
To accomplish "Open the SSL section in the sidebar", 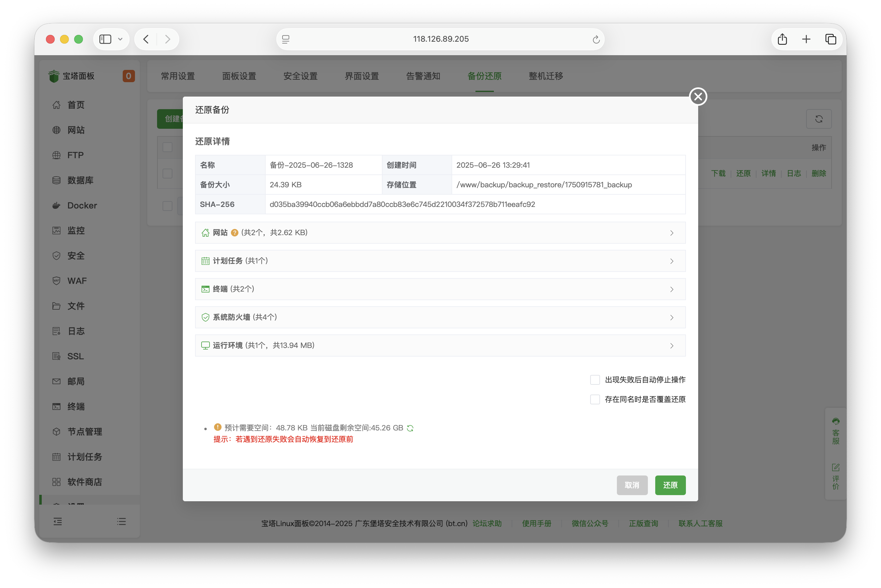I will tap(75, 356).
